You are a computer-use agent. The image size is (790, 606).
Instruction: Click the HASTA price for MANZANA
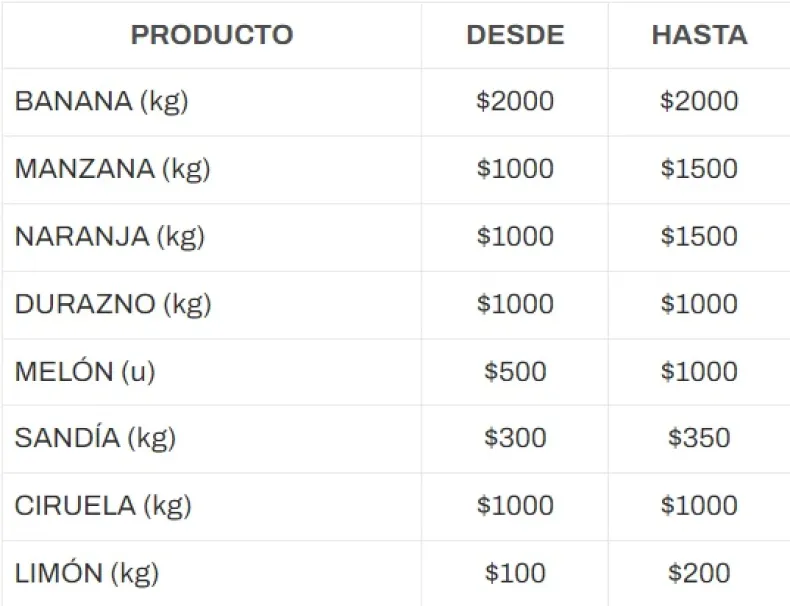[699, 168]
